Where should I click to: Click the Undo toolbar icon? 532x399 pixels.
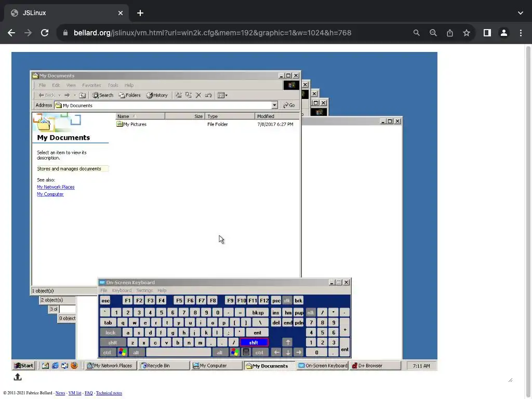click(208, 96)
